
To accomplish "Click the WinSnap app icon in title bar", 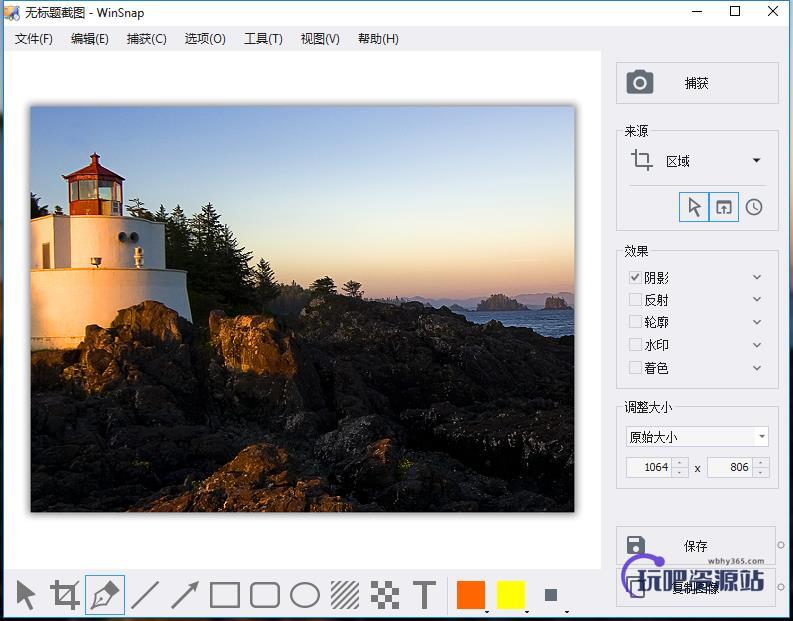I will click(x=12, y=12).
